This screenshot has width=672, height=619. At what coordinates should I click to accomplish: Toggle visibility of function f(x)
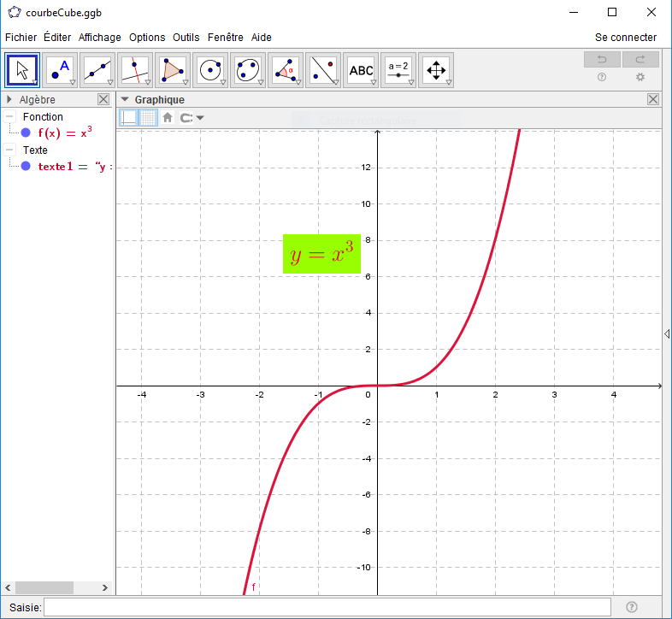pos(26,133)
